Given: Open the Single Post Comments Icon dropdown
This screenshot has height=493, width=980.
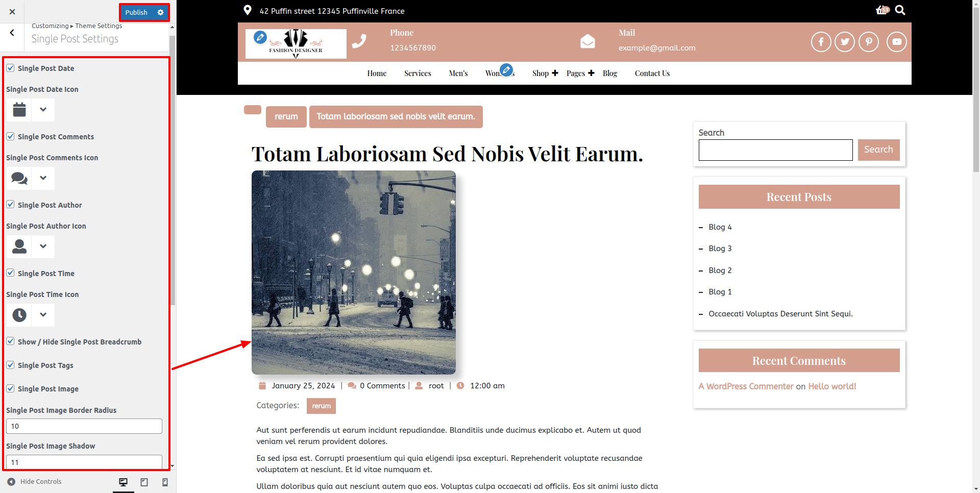Looking at the screenshot, I should pyautogui.click(x=43, y=178).
